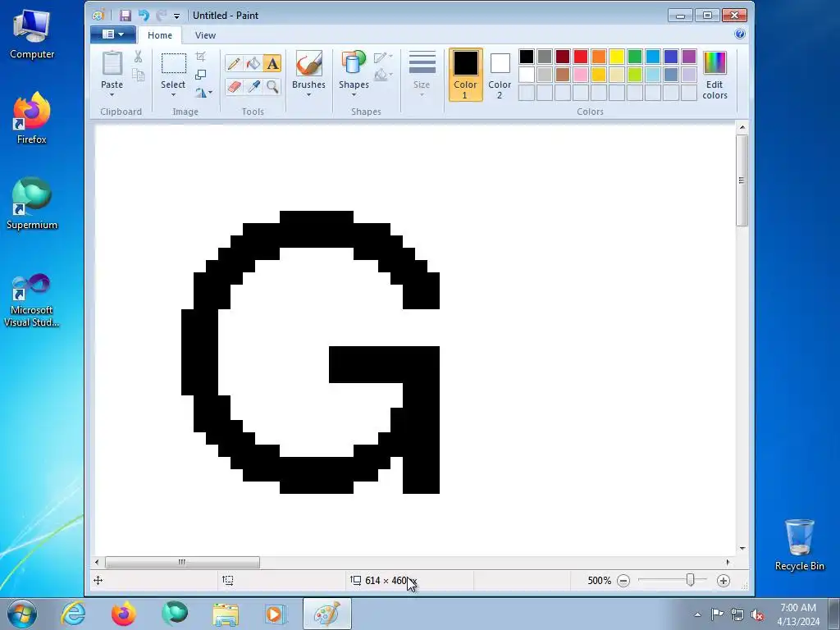Pick the purple color swatch
Viewport: 840px width, 630px height.
click(689, 57)
